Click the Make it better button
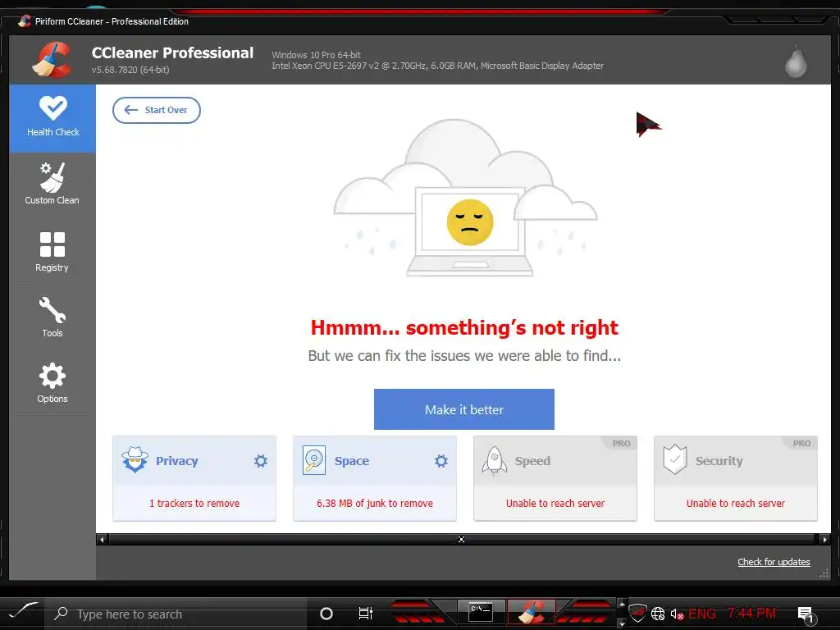 464,409
